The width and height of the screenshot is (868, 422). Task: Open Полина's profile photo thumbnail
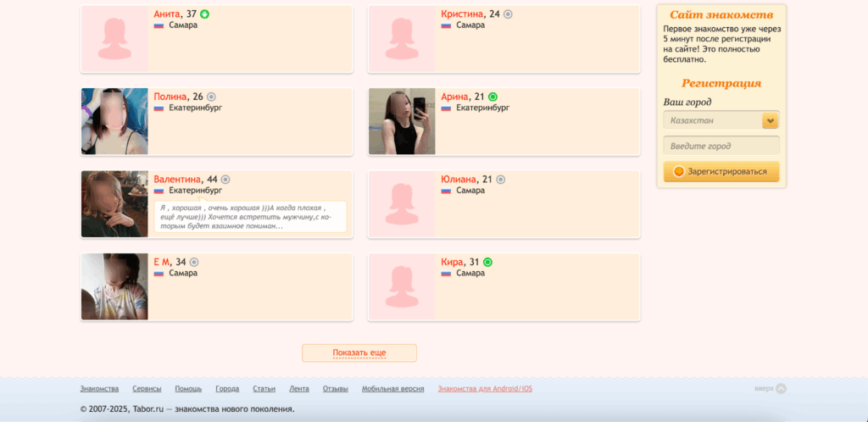pyautogui.click(x=114, y=121)
